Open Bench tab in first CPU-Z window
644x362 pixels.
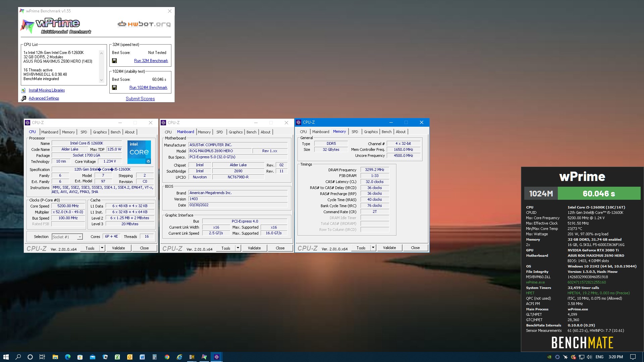(x=115, y=132)
